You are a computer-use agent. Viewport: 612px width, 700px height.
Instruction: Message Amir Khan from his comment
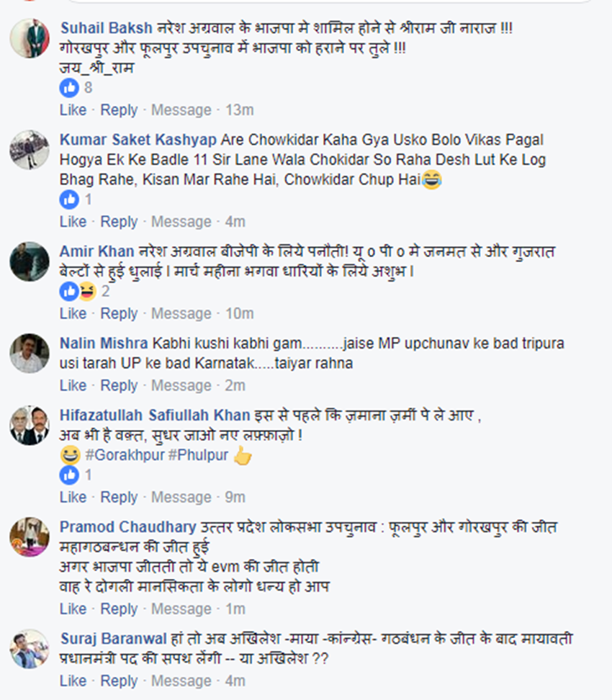click(x=181, y=313)
